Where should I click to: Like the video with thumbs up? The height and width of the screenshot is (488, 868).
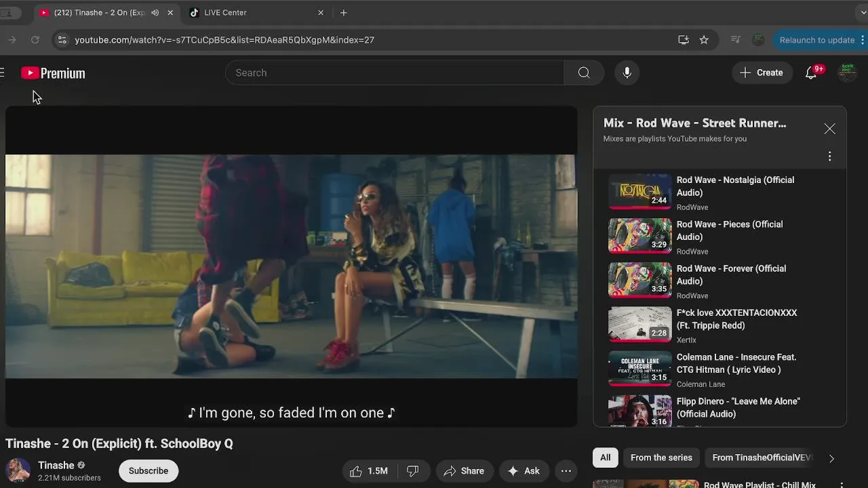click(x=369, y=471)
